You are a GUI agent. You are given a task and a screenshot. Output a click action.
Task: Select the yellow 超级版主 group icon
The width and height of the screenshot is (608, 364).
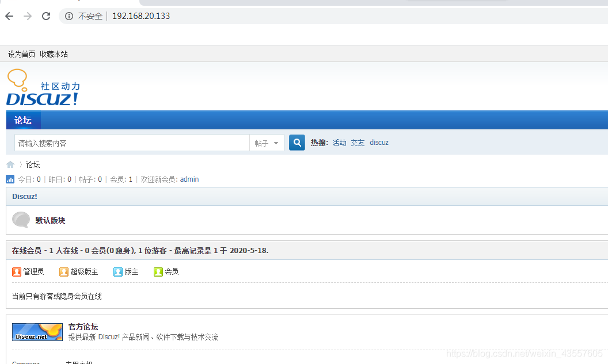point(63,271)
